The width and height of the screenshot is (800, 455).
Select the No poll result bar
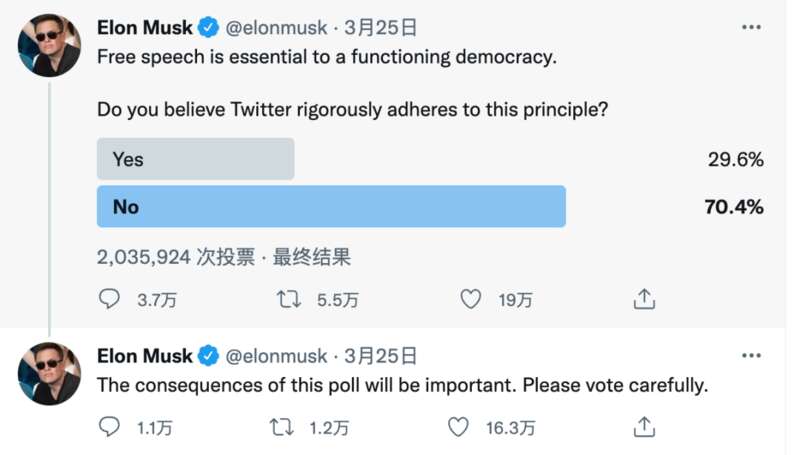tap(331, 206)
